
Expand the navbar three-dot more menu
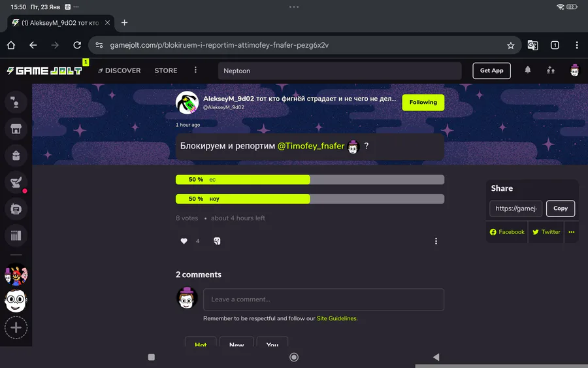pos(195,71)
